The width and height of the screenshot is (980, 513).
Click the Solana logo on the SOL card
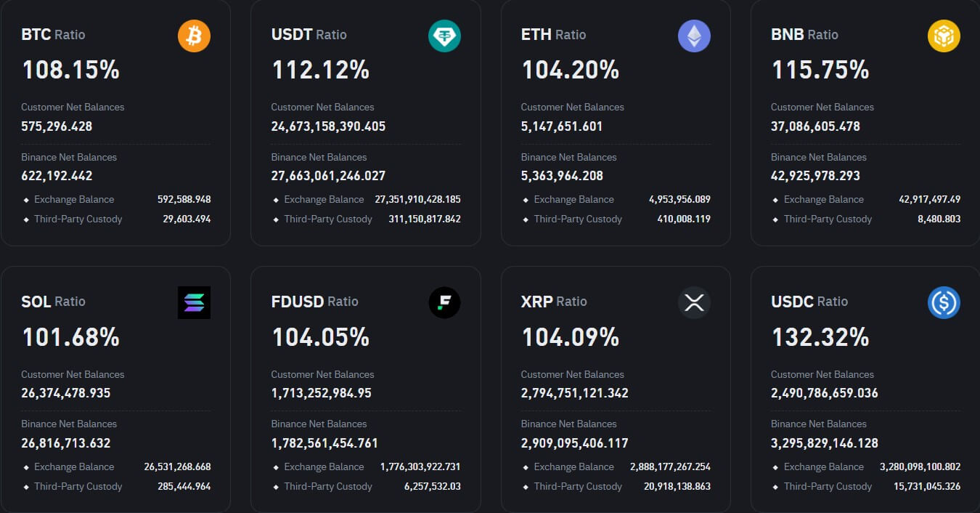coord(194,302)
